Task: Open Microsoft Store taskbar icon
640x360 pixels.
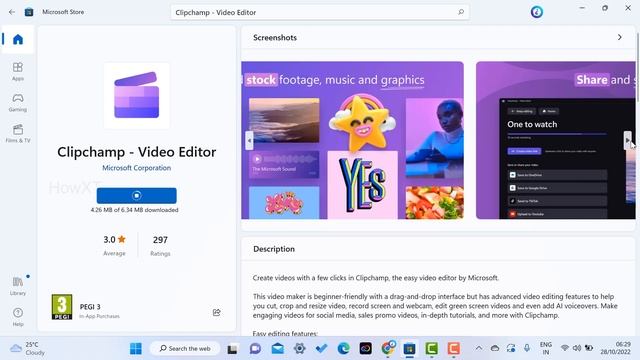Action: [x=409, y=349]
